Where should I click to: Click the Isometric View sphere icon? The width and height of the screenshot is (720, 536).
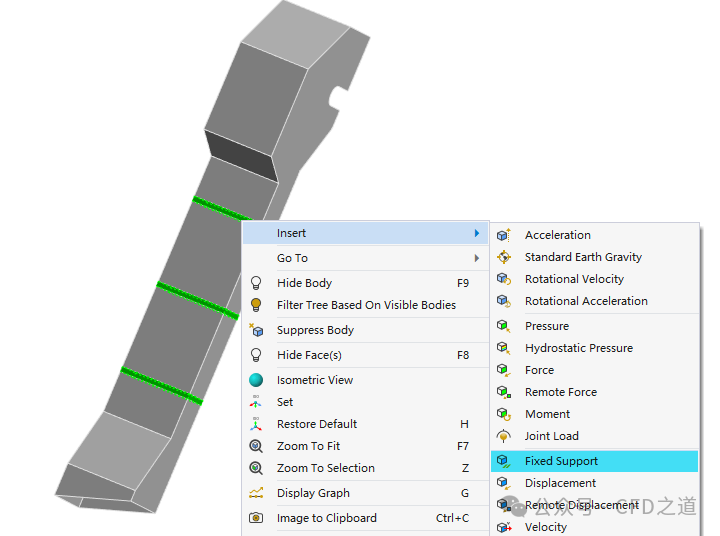coord(257,380)
